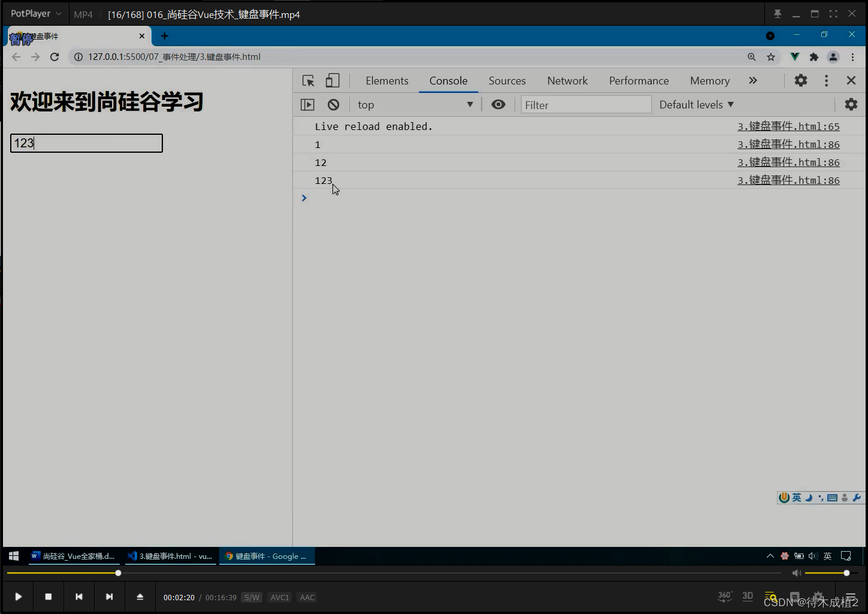Open the Performance tab
The width and height of the screenshot is (868, 614).
click(639, 81)
